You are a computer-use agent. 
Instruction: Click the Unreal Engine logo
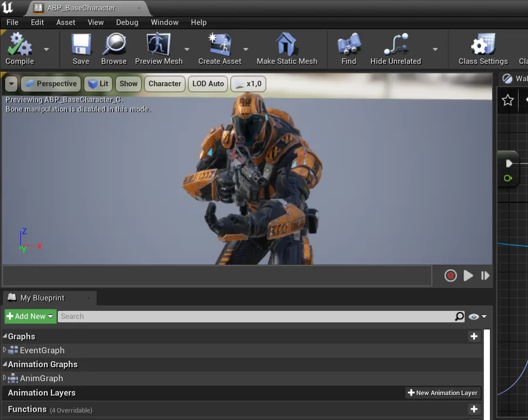click(7, 8)
